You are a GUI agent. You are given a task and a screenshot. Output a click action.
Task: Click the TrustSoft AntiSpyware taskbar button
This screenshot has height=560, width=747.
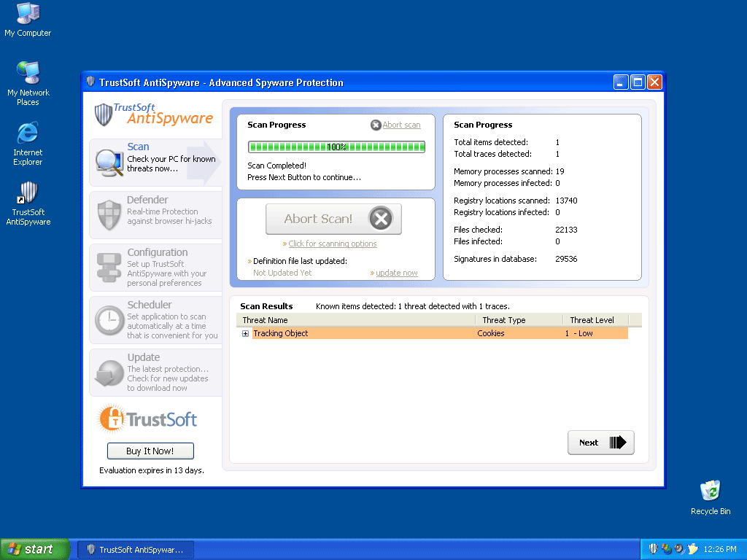click(x=136, y=549)
